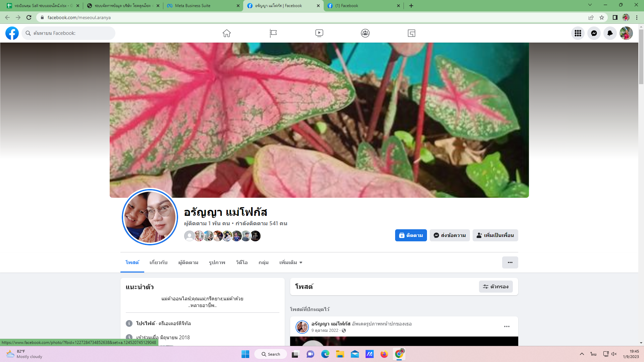Open Gaming icon in top nav
The height and width of the screenshot is (362, 644).
tap(411, 33)
